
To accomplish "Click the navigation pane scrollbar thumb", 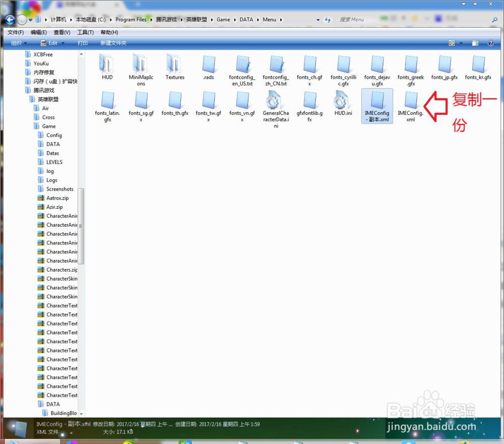I will (x=81, y=226).
